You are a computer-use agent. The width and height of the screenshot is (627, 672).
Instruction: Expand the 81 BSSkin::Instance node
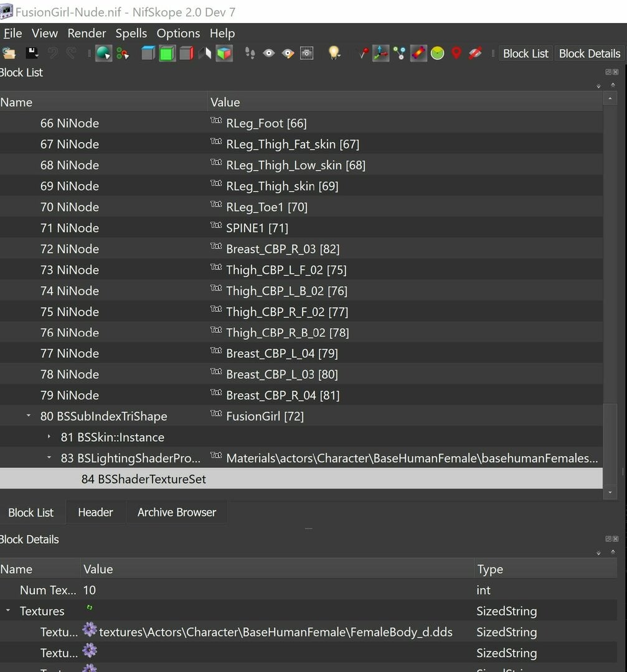pos(49,437)
